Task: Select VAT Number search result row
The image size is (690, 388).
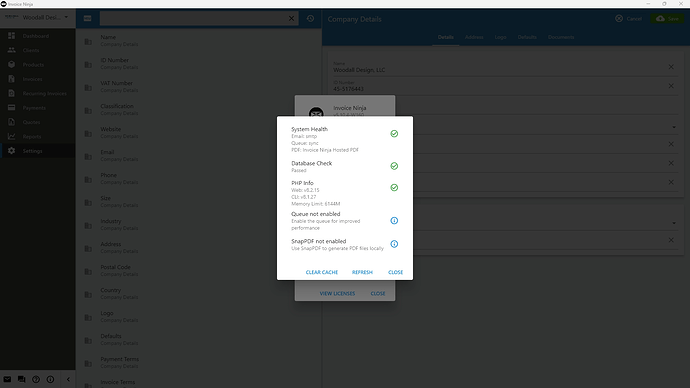Action: tap(199, 86)
